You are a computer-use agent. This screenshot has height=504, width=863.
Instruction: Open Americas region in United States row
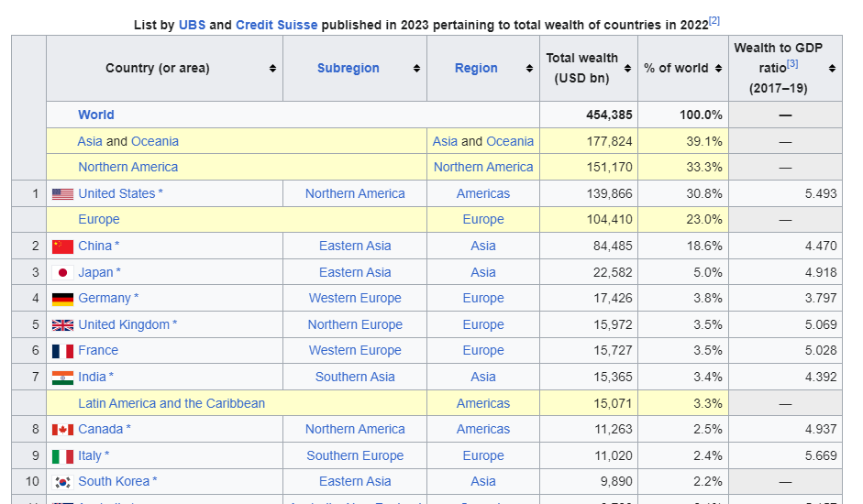coord(483,193)
